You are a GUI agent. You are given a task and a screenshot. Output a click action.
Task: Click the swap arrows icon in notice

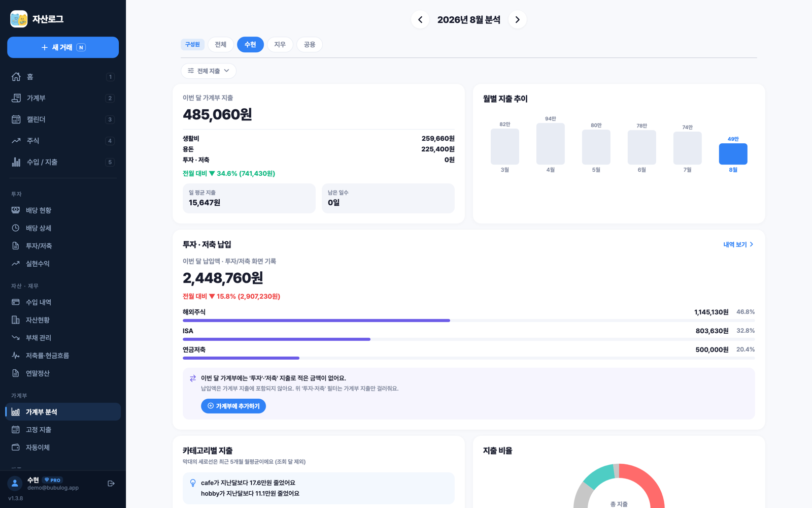coord(193,378)
